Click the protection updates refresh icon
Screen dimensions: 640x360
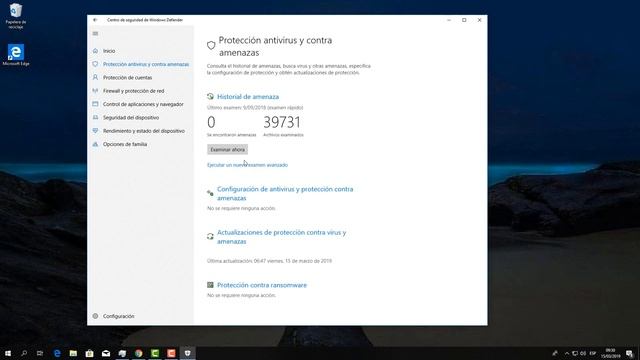pos(210,236)
